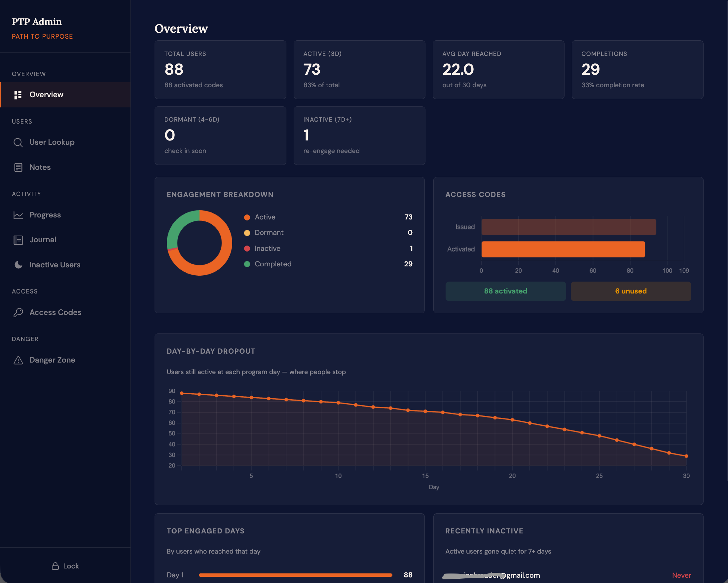The image size is (728, 583).
Task: Click the red Inactive legend dot
Action: click(x=247, y=249)
